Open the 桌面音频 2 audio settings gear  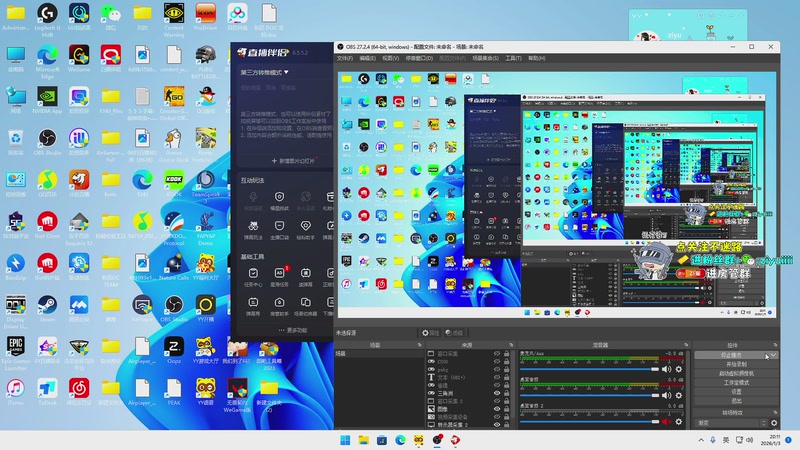(x=679, y=421)
